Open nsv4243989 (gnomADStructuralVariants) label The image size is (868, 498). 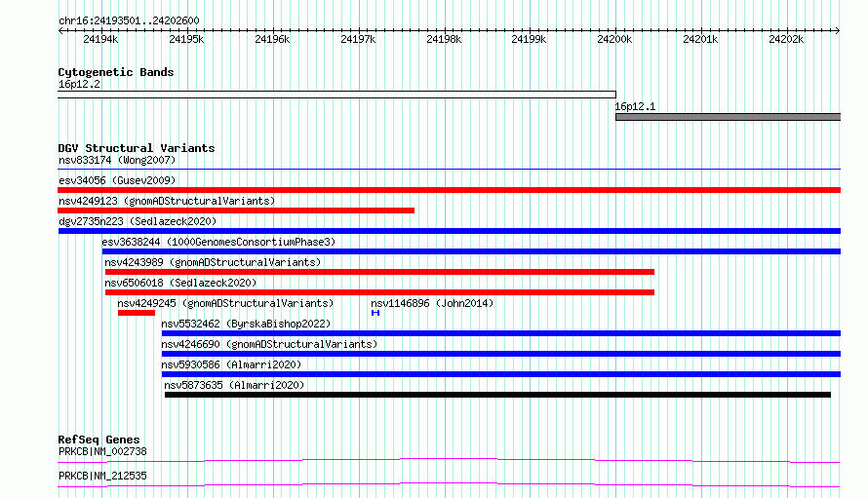tap(214, 262)
